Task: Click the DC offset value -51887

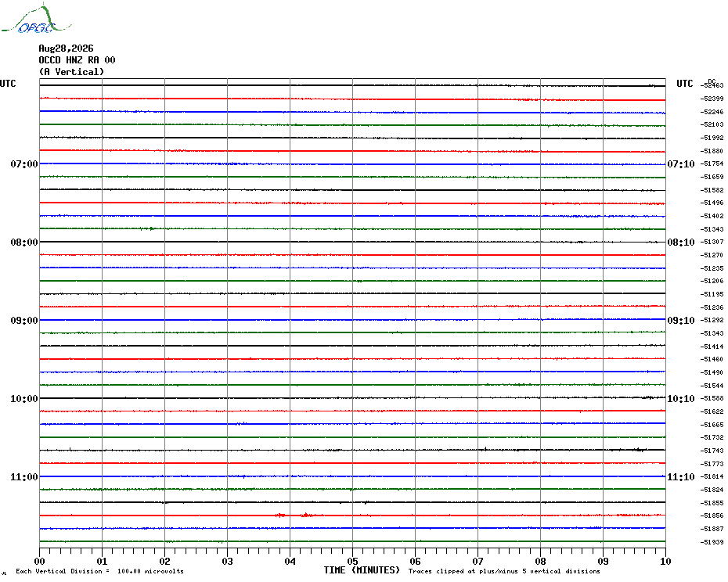Action: (712, 529)
